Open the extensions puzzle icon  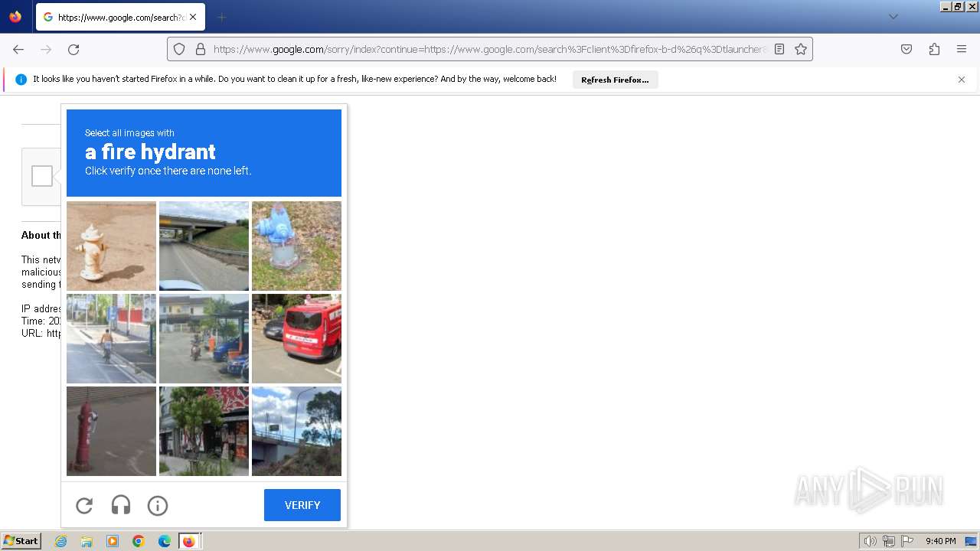[x=934, y=49]
